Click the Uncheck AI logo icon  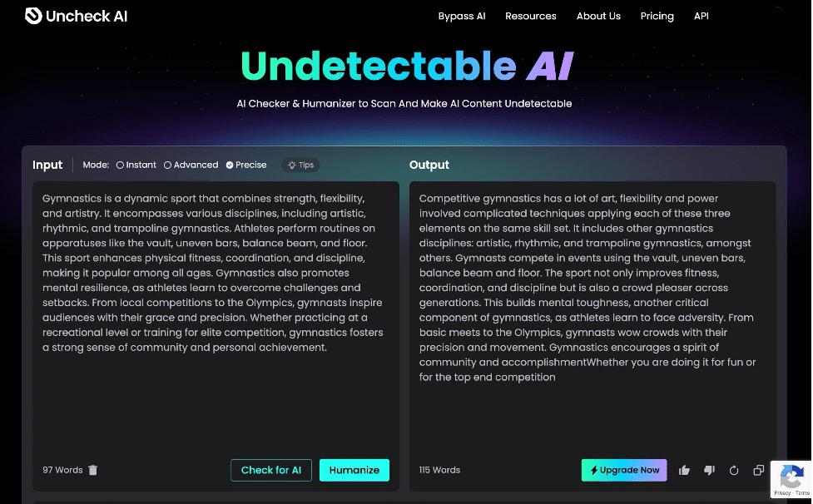point(32,15)
